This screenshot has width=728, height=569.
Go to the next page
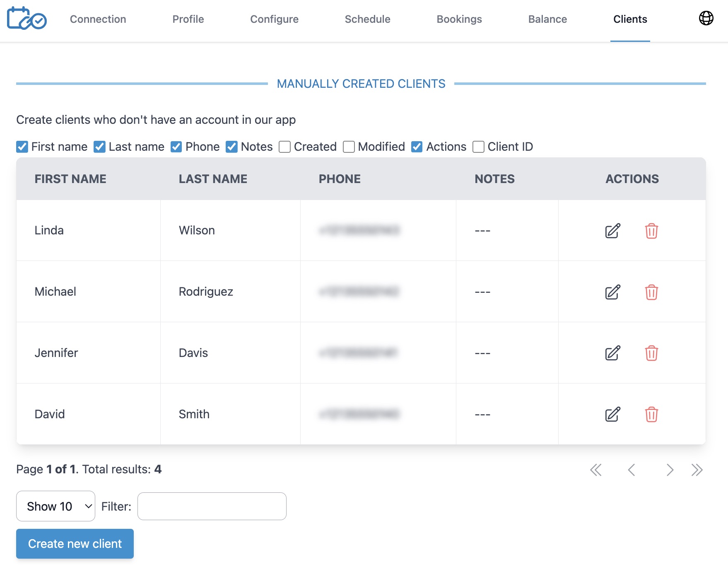[x=670, y=470]
